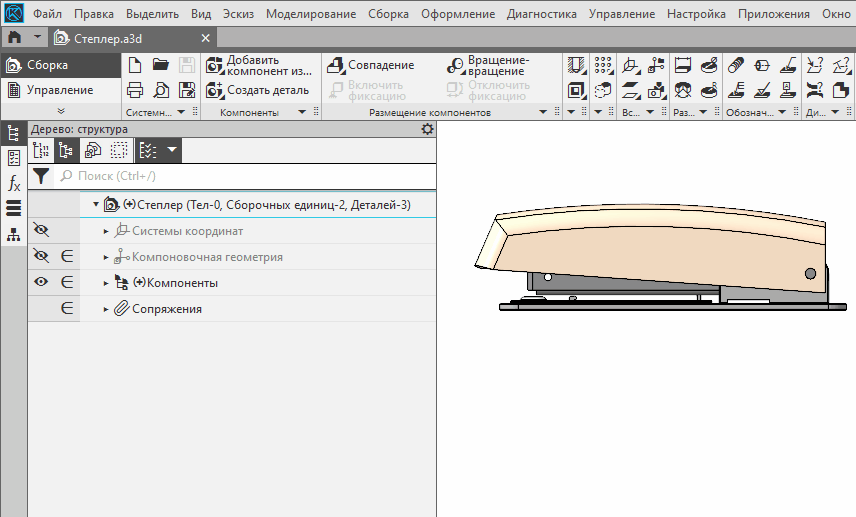Viewport: 856px width, 517px height.
Task: Click the Print icon in the system toolbar
Action: coord(135,90)
